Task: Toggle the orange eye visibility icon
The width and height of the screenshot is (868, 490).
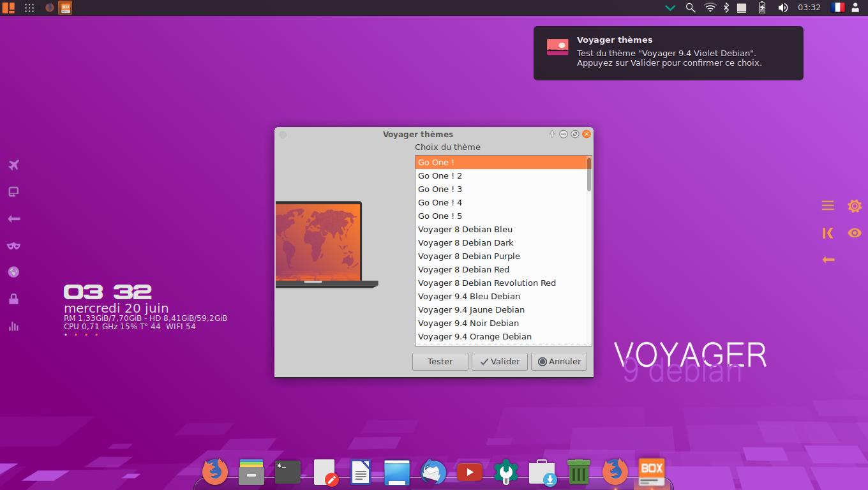Action: pos(855,233)
